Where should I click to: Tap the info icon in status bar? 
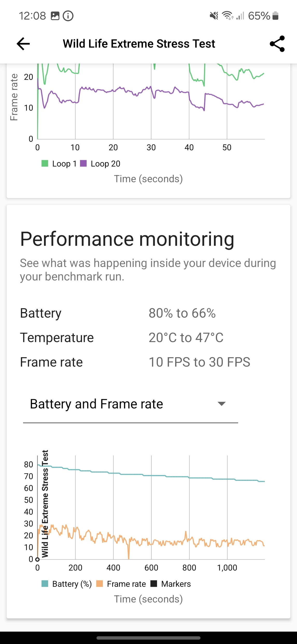68,16
